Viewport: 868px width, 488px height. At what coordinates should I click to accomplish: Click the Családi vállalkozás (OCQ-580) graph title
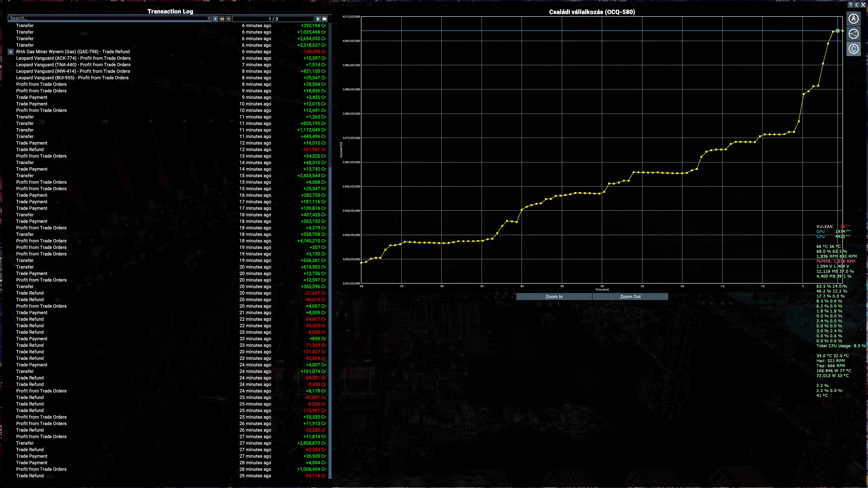(592, 12)
